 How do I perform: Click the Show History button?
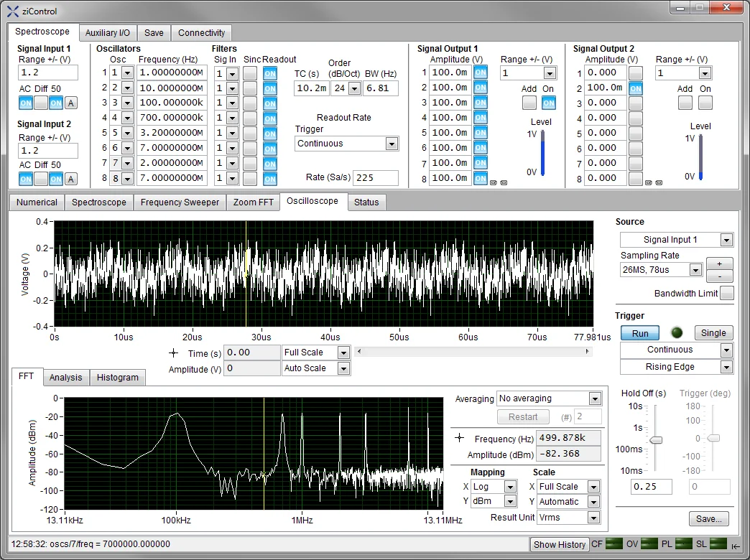click(x=559, y=544)
